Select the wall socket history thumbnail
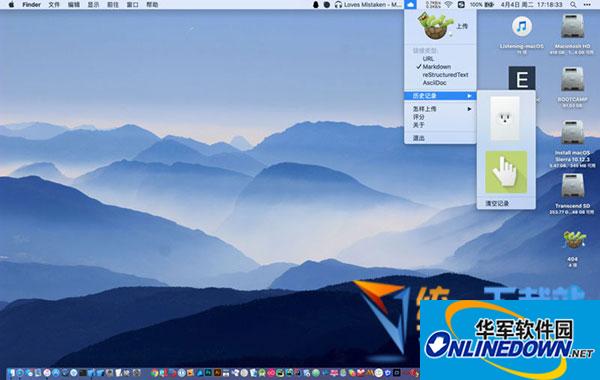Screen dimensions: 600x380 tap(505, 118)
